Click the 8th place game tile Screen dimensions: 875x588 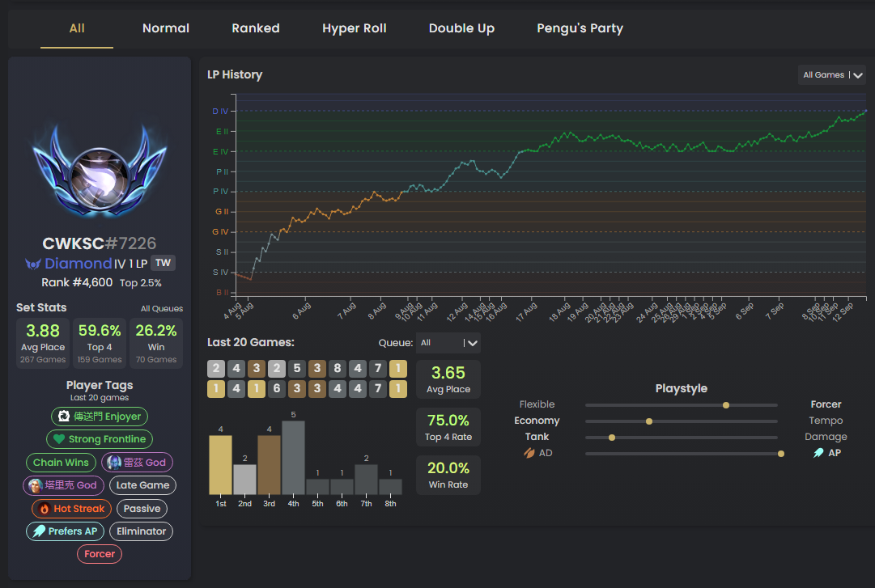(x=338, y=368)
